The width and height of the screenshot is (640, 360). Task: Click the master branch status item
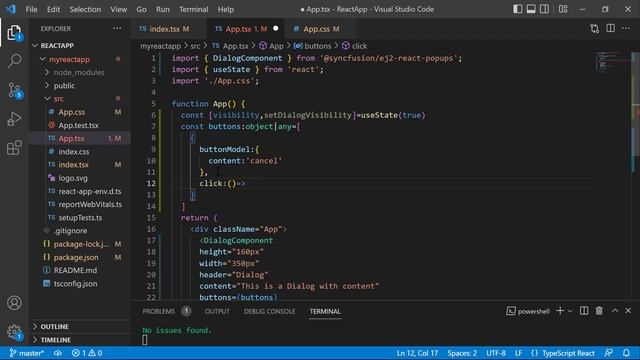pyautogui.click(x=27, y=353)
